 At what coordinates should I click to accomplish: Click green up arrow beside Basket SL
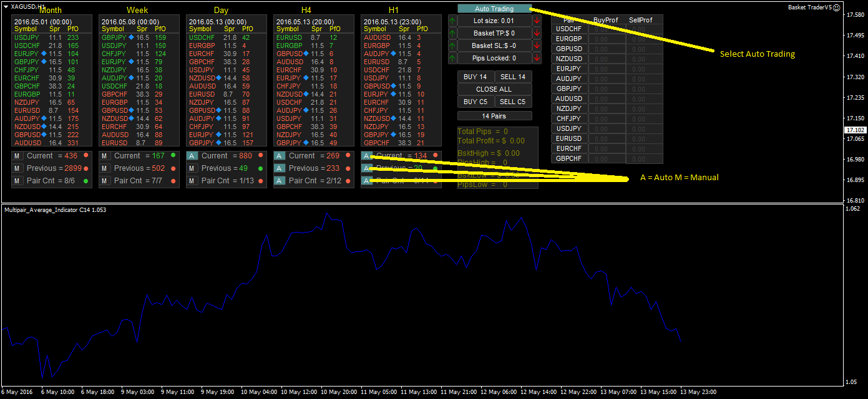point(452,46)
